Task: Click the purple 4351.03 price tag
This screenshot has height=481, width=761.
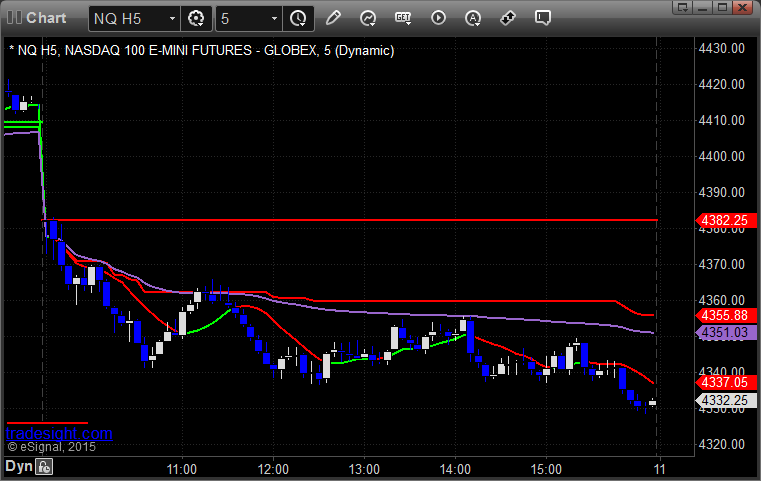Action: (x=726, y=332)
